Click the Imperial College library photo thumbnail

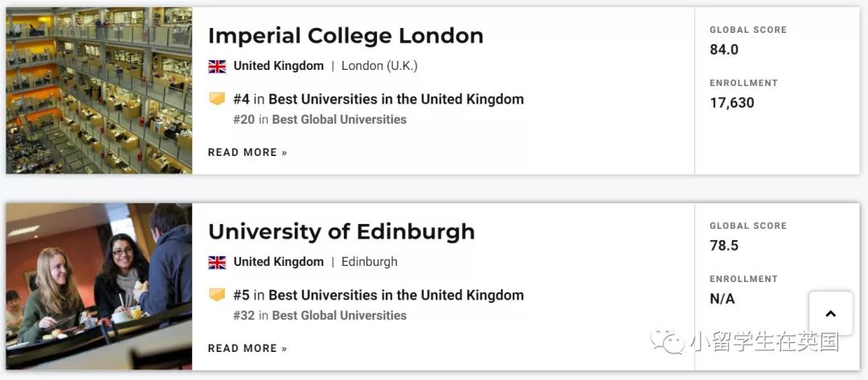pyautogui.click(x=99, y=91)
